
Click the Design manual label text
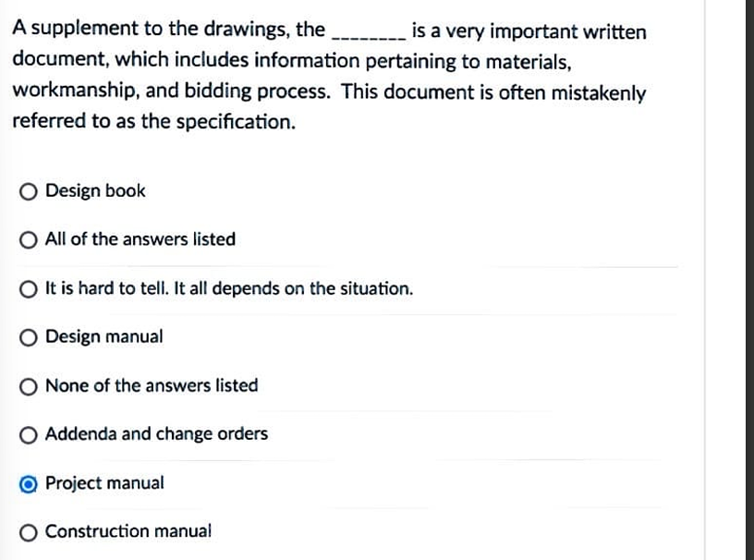click(104, 336)
